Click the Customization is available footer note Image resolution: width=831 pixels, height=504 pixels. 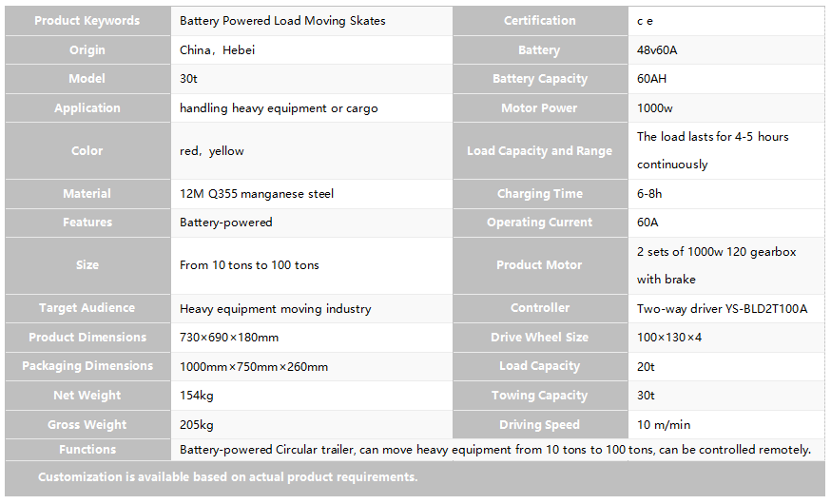coord(228,477)
